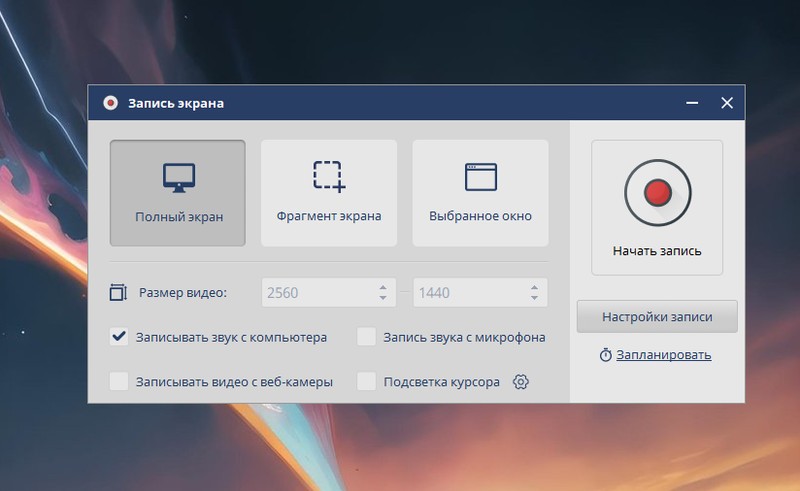Viewport: 800px width, 491px height.
Task: Turn on Подсветка курсора checkbox
Action: pyautogui.click(x=366, y=381)
